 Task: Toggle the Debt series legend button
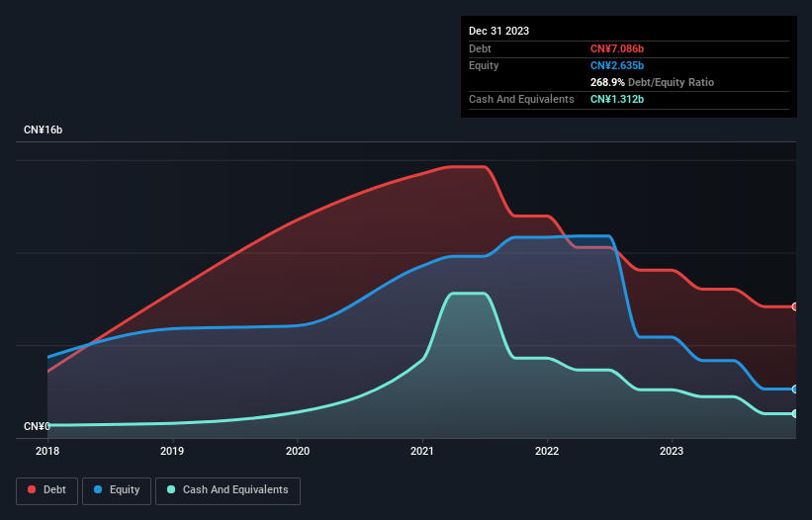point(46,490)
